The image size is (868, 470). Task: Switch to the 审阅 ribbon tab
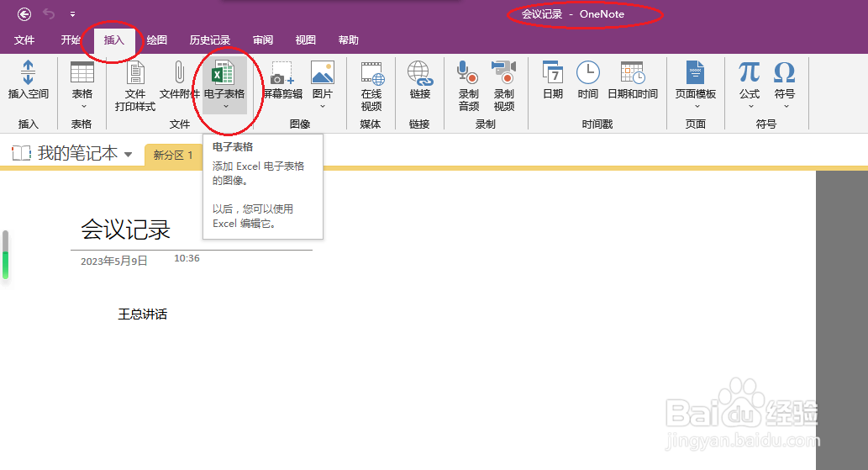pos(263,40)
